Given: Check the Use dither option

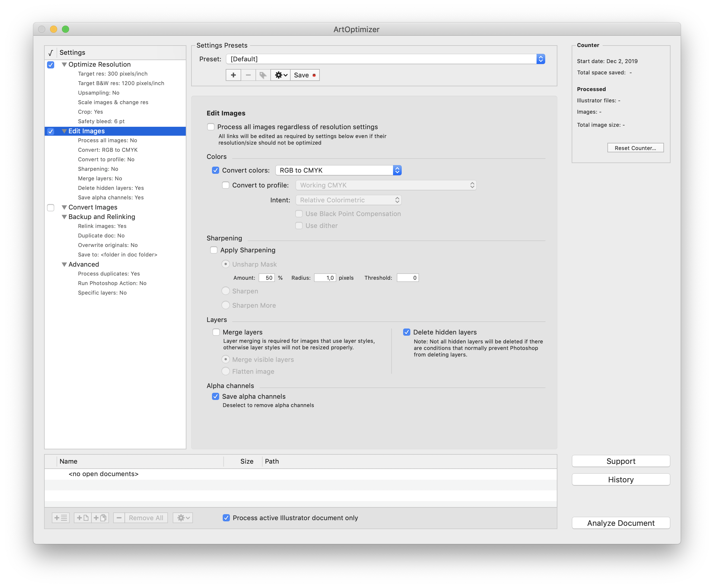Looking at the screenshot, I should [299, 226].
